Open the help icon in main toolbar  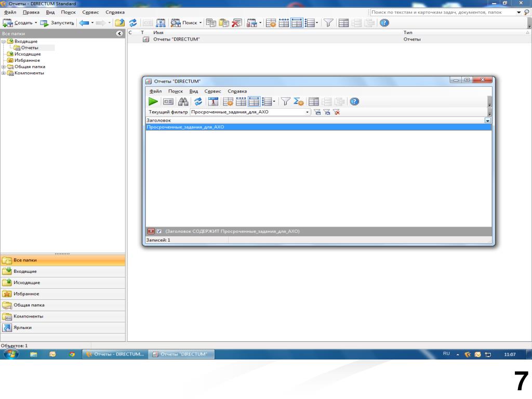point(384,23)
